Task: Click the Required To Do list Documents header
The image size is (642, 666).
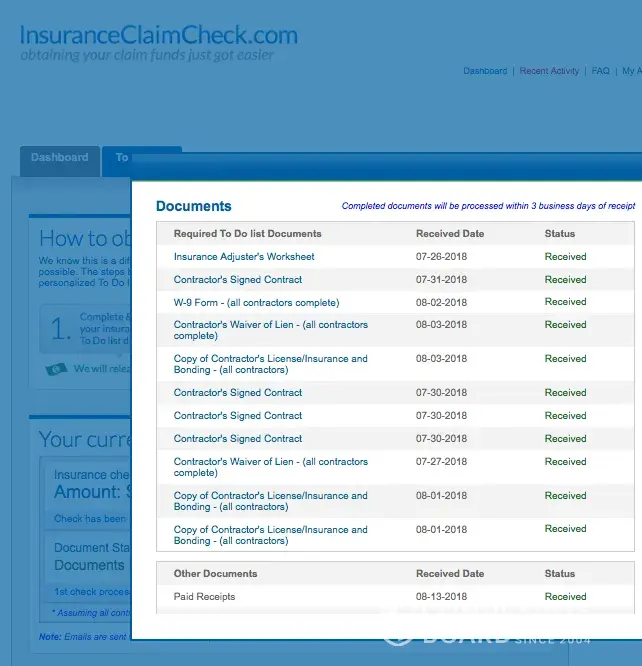Action: [x=247, y=234]
